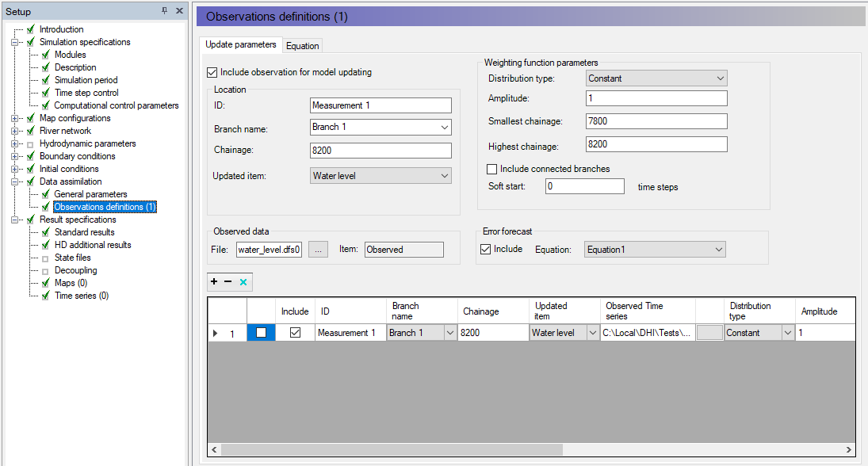The width and height of the screenshot is (868, 466).
Task: Click the table's horizontal scrollbar thumb
Action: tap(392, 449)
